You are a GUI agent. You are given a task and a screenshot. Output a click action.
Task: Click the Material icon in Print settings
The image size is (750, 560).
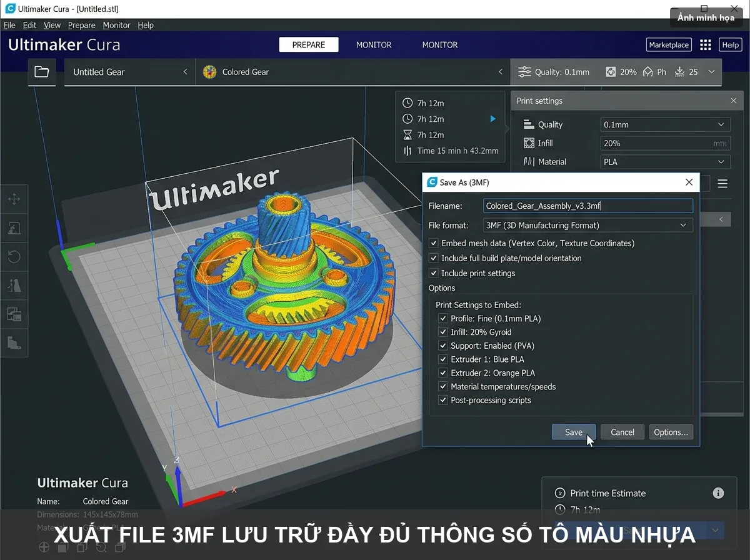click(529, 162)
